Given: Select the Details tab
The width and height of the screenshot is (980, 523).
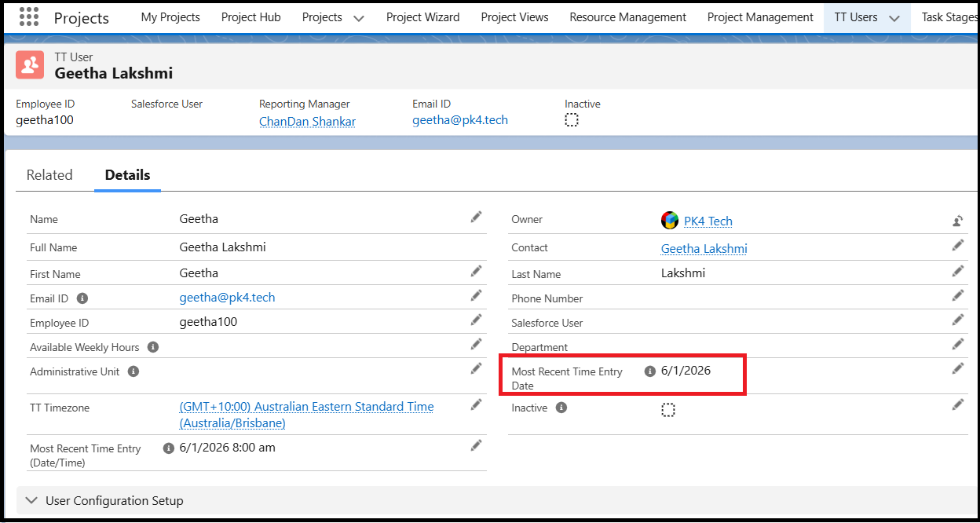Looking at the screenshot, I should pyautogui.click(x=128, y=175).
